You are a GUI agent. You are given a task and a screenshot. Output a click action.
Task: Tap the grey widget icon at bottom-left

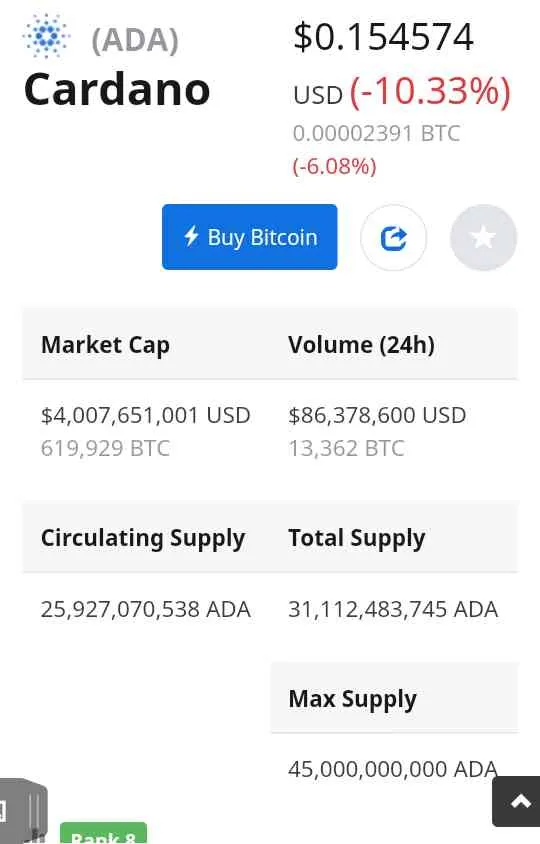tap(23, 811)
